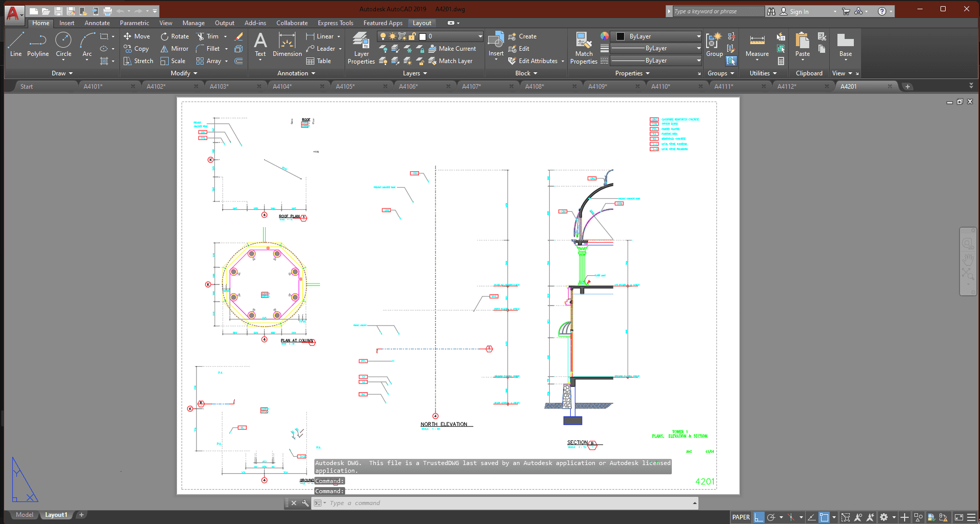Image resolution: width=980 pixels, height=524 pixels.
Task: Open the A4105 drawing tab
Action: (346, 86)
